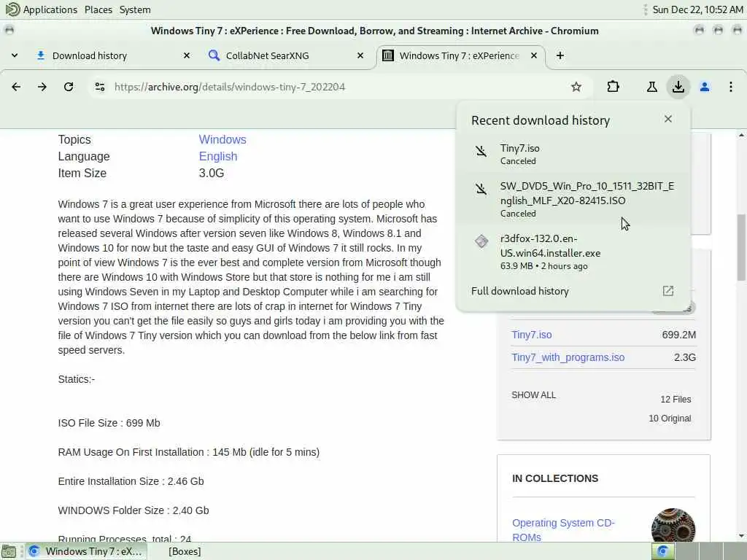Open full download history external-link icon
Image resolution: width=747 pixels, height=560 pixels.
coord(668,291)
